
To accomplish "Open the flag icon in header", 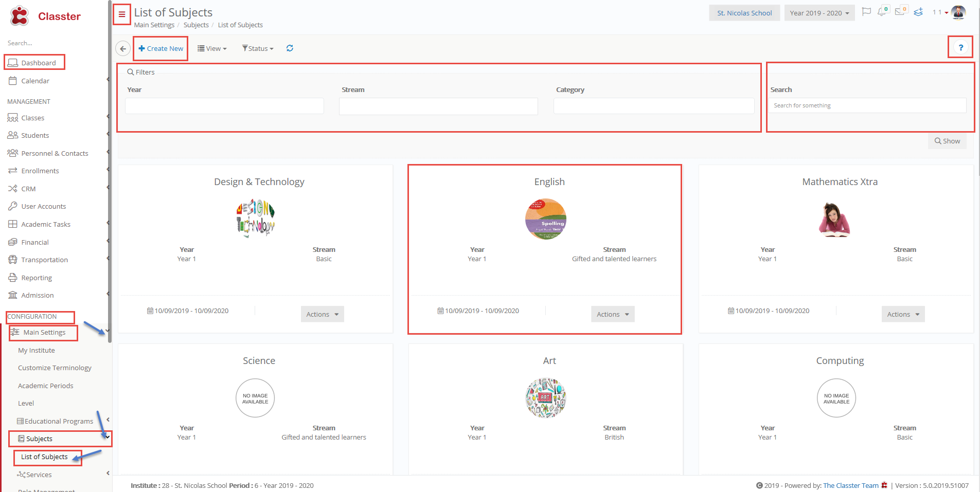I will [866, 11].
